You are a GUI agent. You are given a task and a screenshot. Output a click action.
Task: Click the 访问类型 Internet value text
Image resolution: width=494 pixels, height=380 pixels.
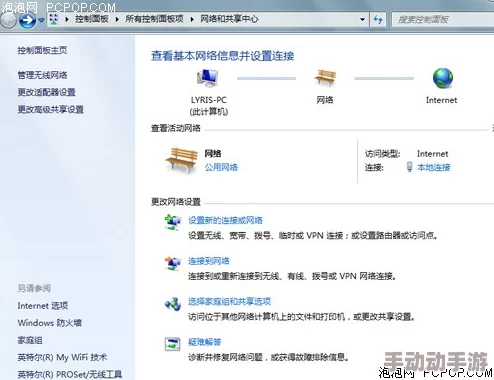click(x=432, y=154)
